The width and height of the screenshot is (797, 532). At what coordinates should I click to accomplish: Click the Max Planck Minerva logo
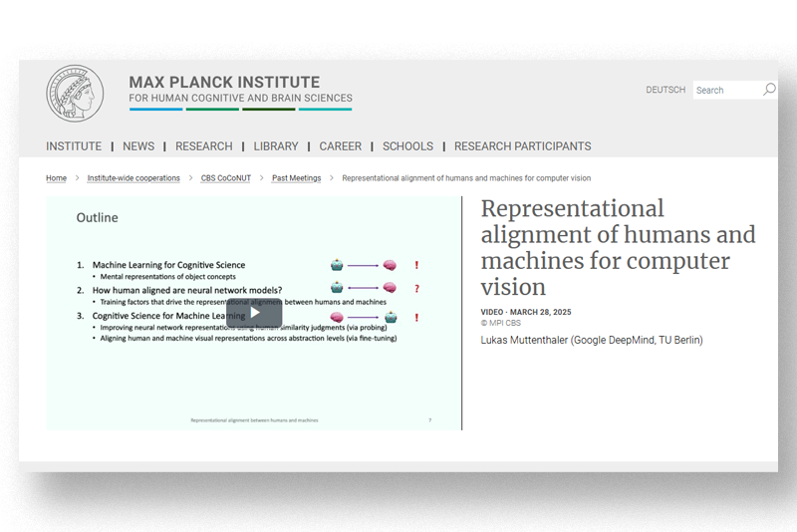click(x=76, y=95)
